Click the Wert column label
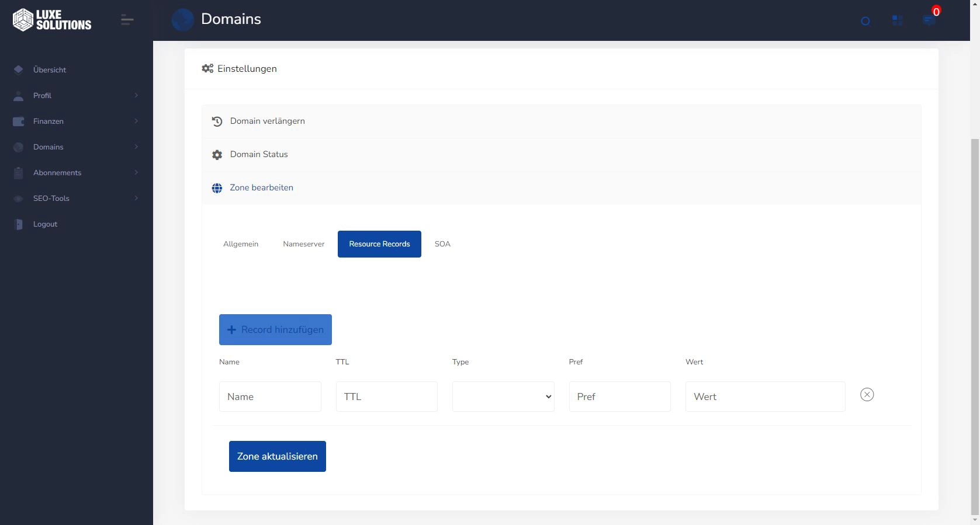980x525 pixels. (694, 362)
